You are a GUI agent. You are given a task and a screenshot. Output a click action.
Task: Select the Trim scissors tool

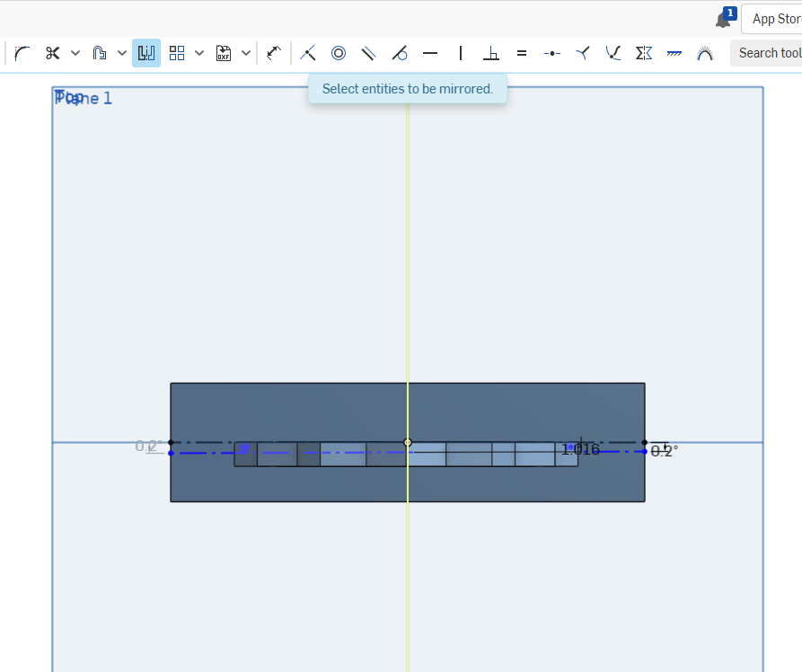click(x=52, y=53)
